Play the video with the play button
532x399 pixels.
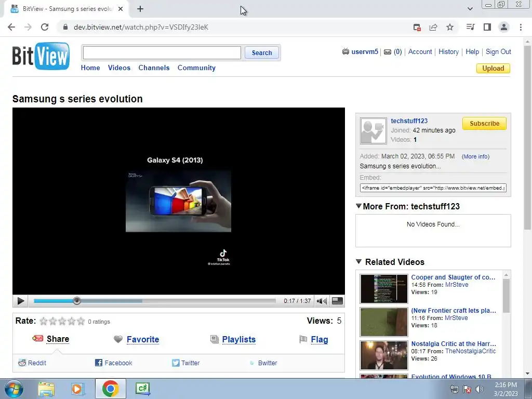[20, 301]
